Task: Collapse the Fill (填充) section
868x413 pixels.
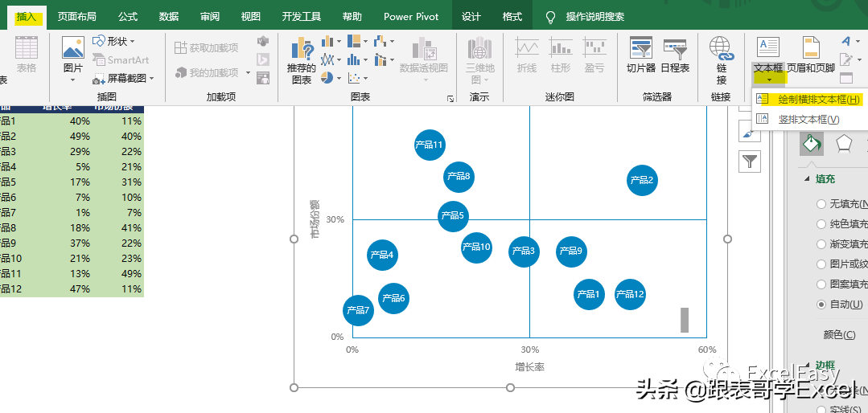Action: [806, 179]
